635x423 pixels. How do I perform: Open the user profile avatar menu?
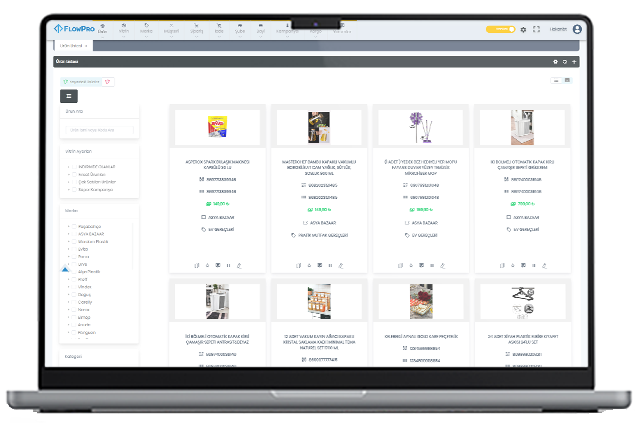click(x=577, y=30)
